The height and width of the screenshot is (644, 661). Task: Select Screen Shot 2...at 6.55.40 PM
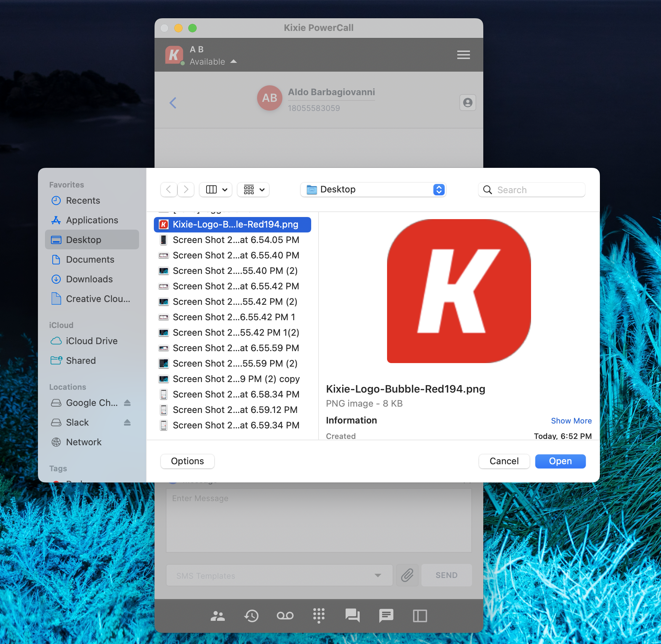pos(233,255)
